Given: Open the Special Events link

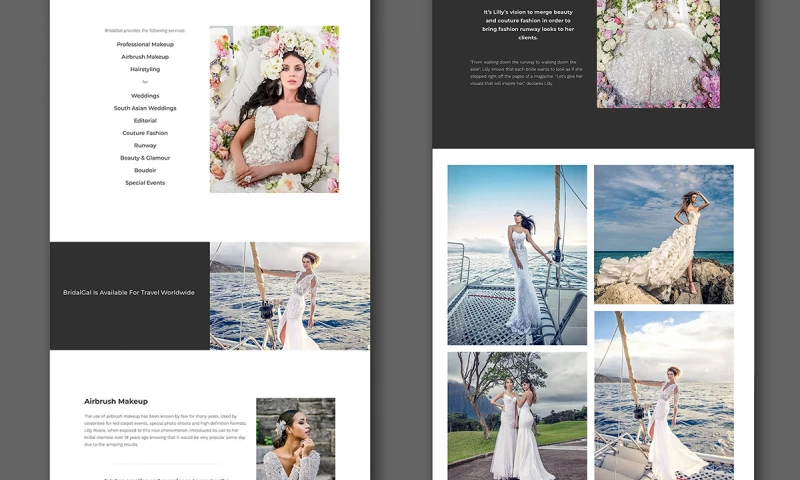Looking at the screenshot, I should tap(145, 183).
